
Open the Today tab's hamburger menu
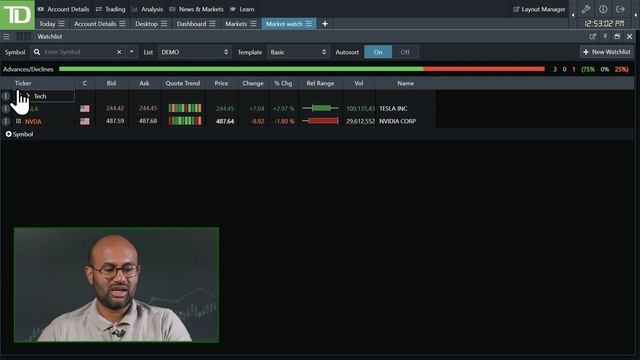click(61, 24)
